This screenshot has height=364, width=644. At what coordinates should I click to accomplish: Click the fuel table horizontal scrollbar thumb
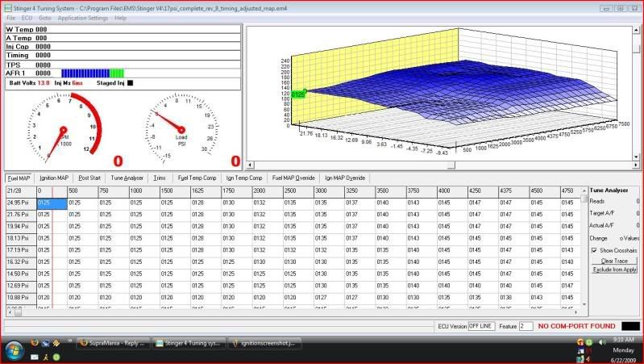(18, 313)
